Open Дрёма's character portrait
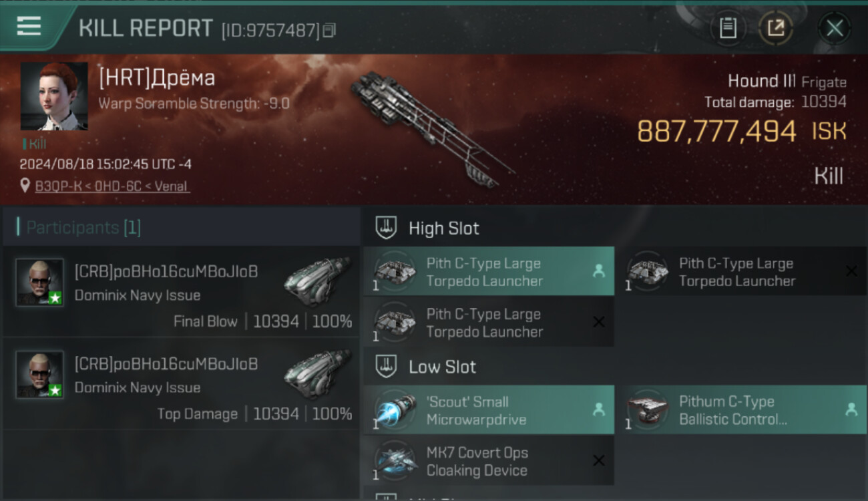868x501 pixels. click(x=54, y=96)
